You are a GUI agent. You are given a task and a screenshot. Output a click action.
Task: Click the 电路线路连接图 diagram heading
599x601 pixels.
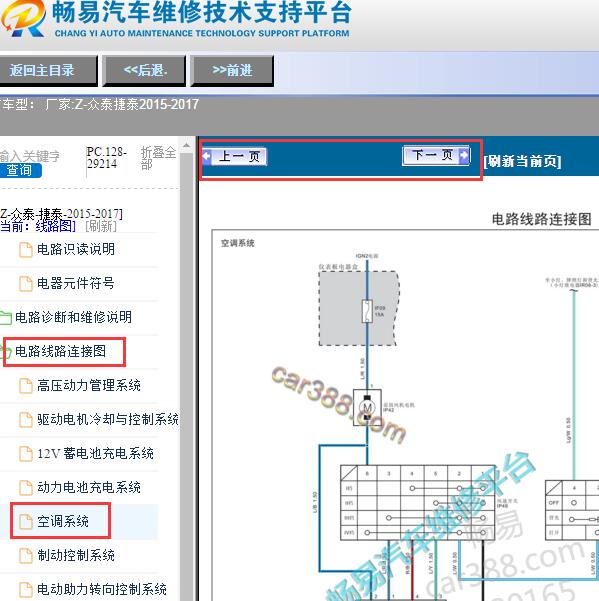point(541,219)
